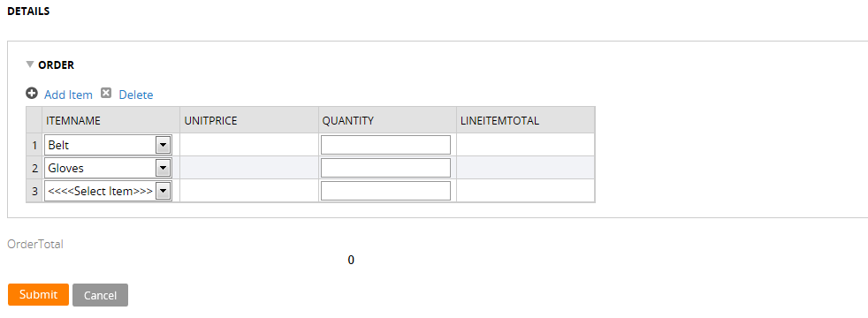
Task: Focus the quantity field in row 3
Action: tap(386, 191)
